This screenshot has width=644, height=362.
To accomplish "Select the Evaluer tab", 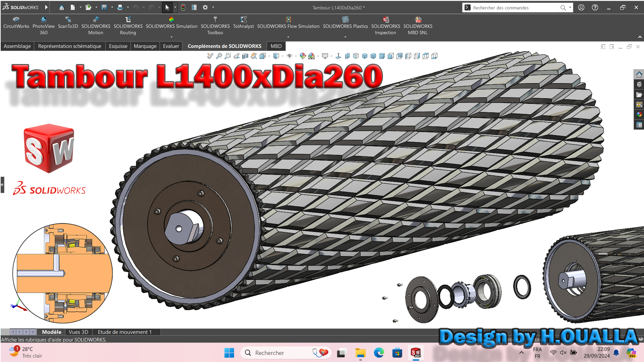I will (x=171, y=46).
